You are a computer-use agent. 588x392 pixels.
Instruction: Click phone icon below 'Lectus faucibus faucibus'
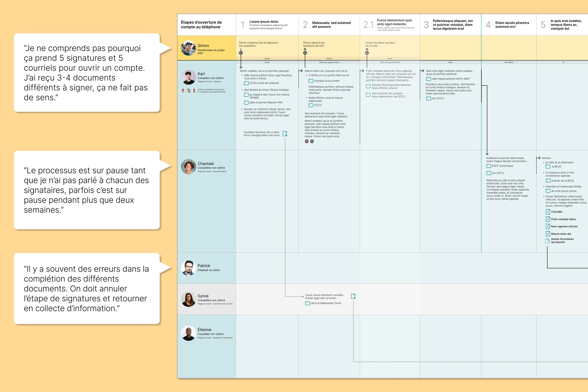367,53
